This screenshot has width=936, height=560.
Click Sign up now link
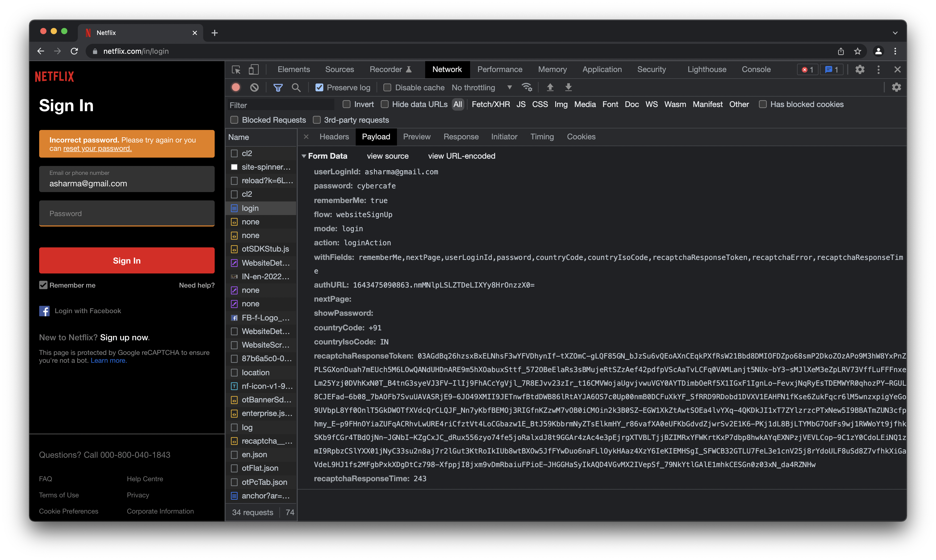pyautogui.click(x=125, y=337)
